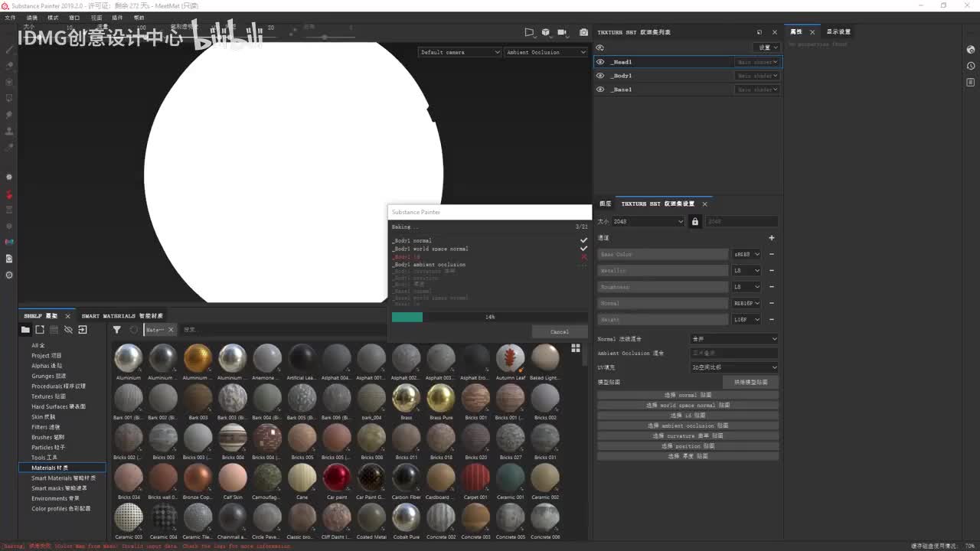Click the new shelf tab icon
Viewport: 980px width, 551px height.
pos(40,330)
